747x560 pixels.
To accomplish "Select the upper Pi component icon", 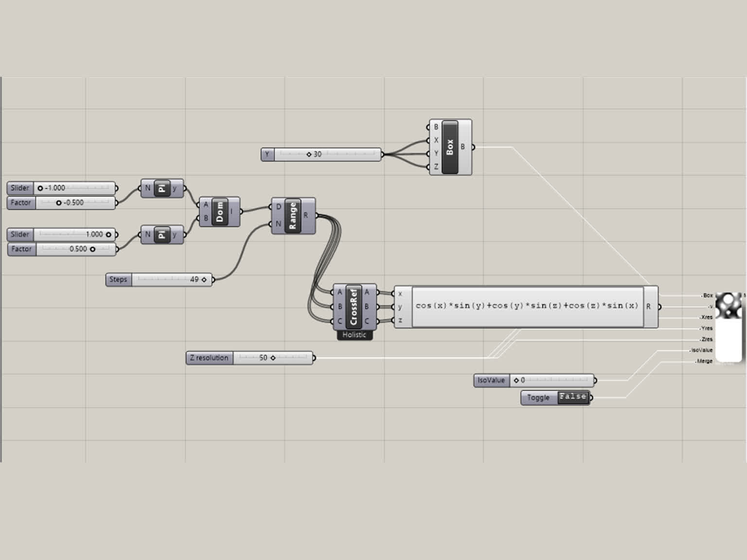I will [162, 188].
